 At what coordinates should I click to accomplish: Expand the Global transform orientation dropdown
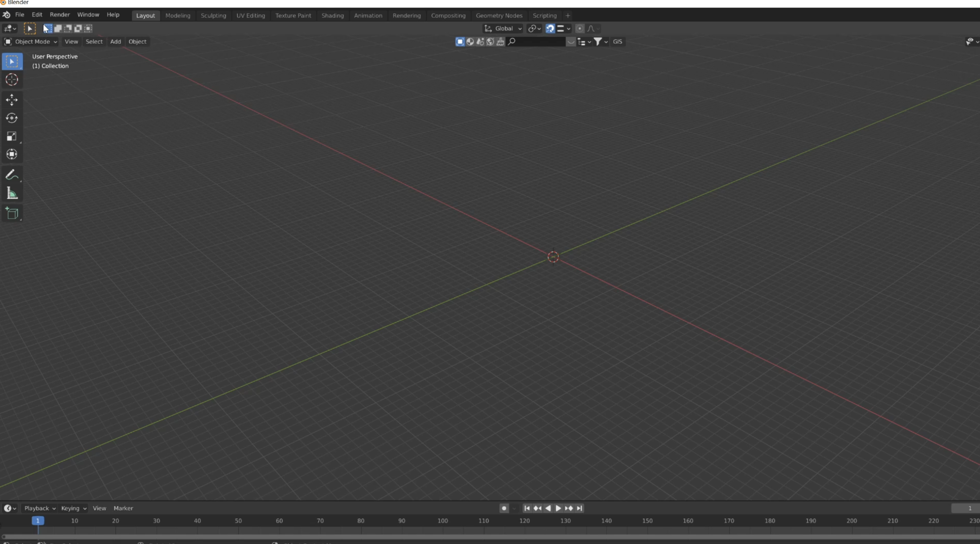pos(503,28)
